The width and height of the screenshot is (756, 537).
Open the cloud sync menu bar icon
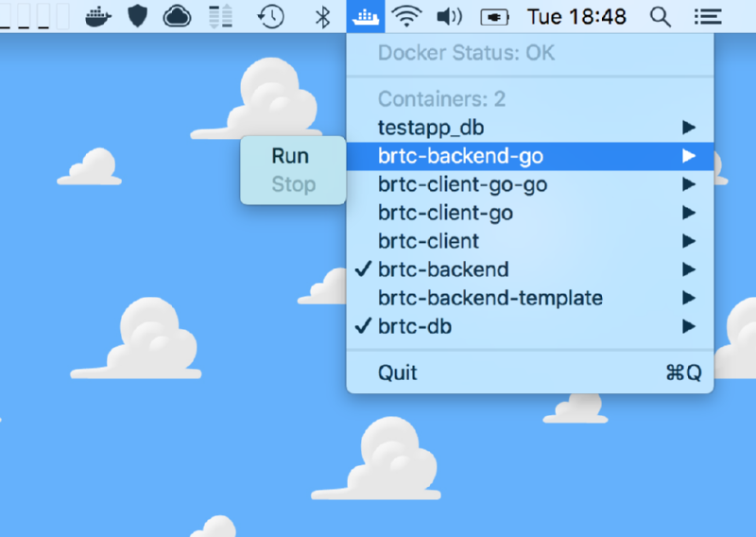pos(177,17)
